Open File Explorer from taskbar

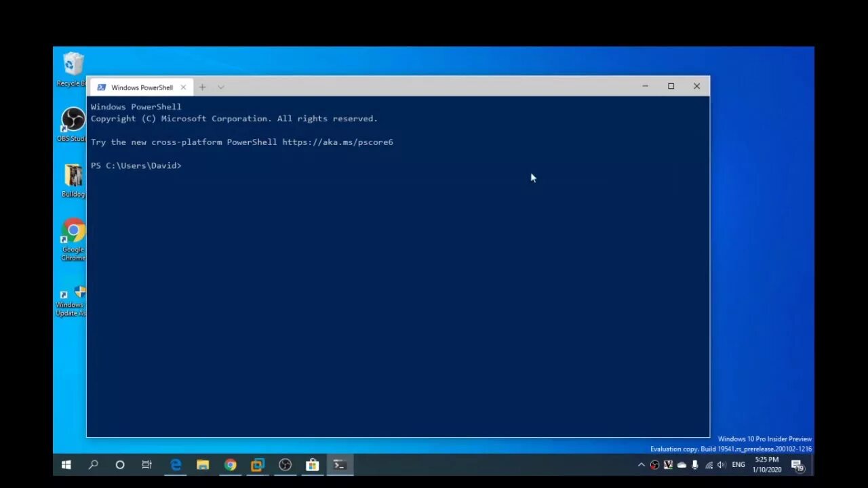[x=203, y=465]
